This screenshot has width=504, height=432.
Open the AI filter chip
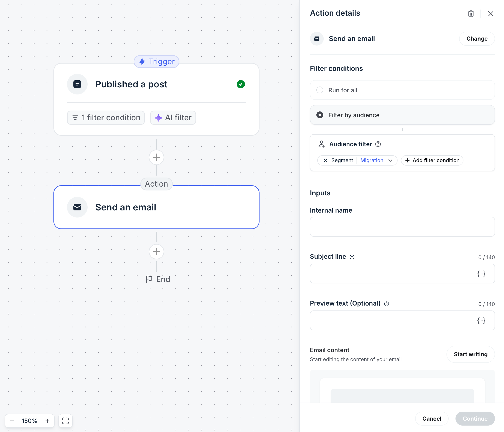tap(173, 117)
